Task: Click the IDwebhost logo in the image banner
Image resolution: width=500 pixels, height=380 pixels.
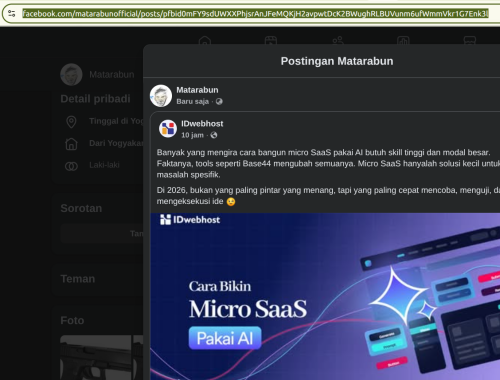Action: click(x=190, y=220)
